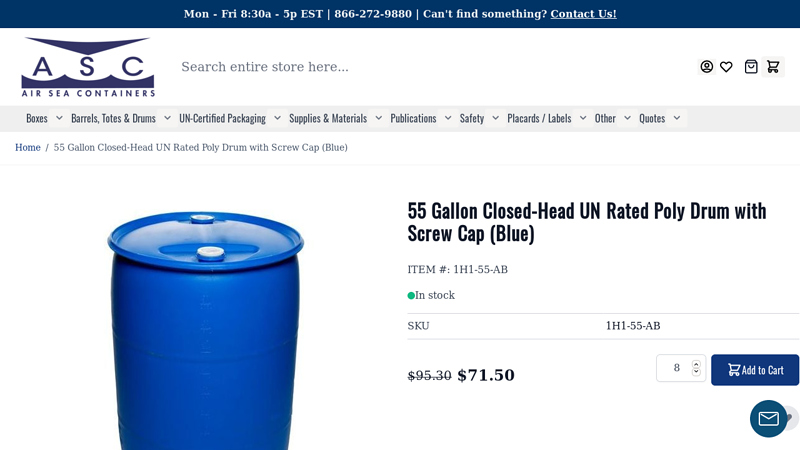Decrease quantity with the down arrow
This screenshot has width=800, height=450.
pos(696,372)
